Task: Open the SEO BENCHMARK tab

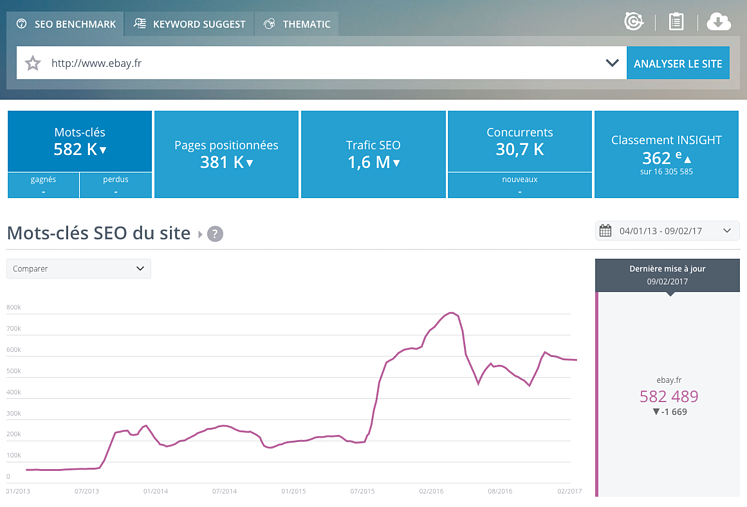Action: point(66,24)
